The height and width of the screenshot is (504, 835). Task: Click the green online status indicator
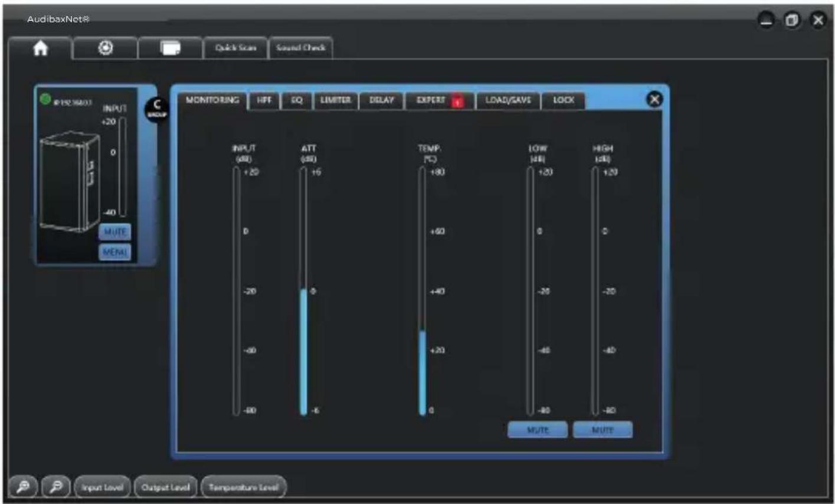tap(45, 99)
